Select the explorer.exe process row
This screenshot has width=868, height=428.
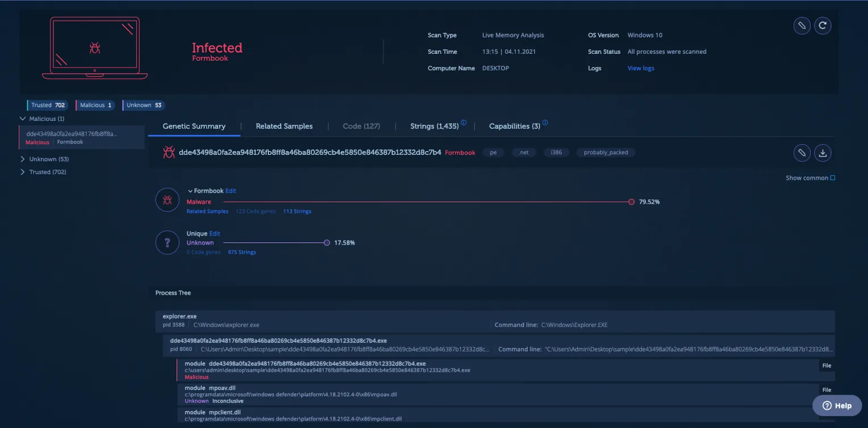[495, 321]
